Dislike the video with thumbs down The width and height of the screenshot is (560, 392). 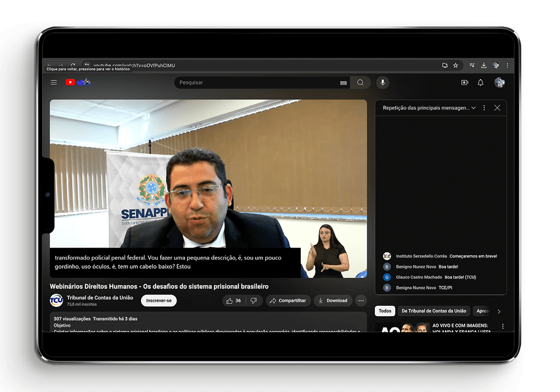254,301
